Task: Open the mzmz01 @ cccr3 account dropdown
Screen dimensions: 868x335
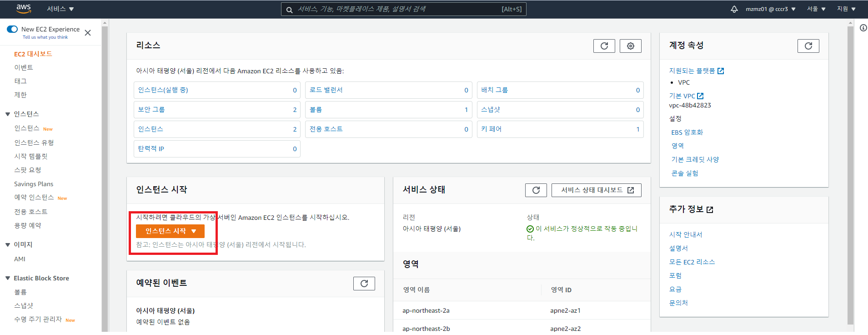Action: tap(770, 9)
